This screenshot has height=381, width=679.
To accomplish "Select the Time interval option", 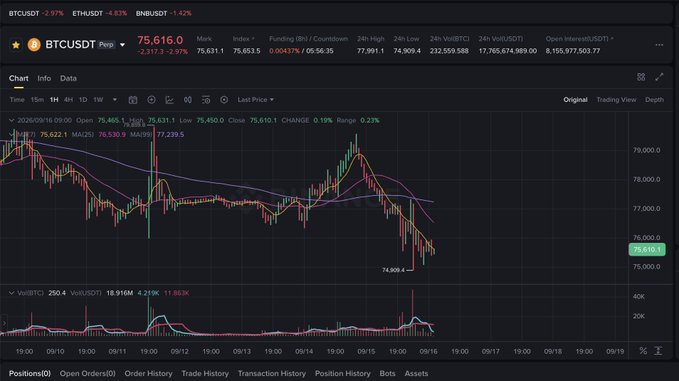I will (17, 100).
